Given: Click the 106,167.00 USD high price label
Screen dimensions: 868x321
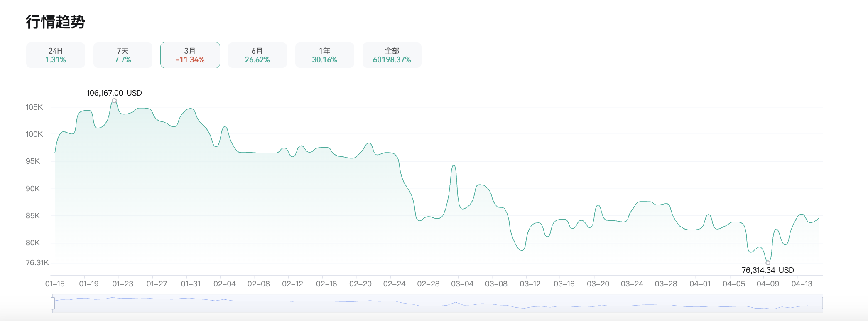Looking at the screenshot, I should tap(114, 93).
